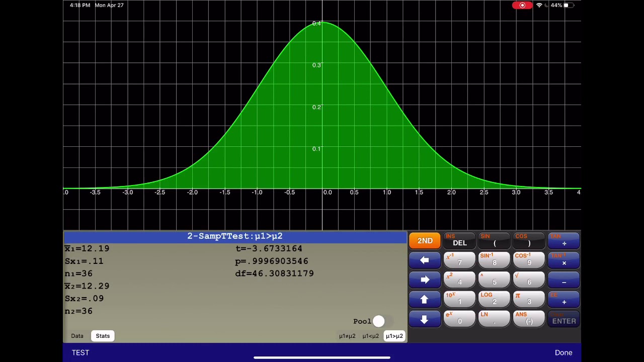Tap the left parenthesis key
This screenshot has height=362, width=644.
494,241
